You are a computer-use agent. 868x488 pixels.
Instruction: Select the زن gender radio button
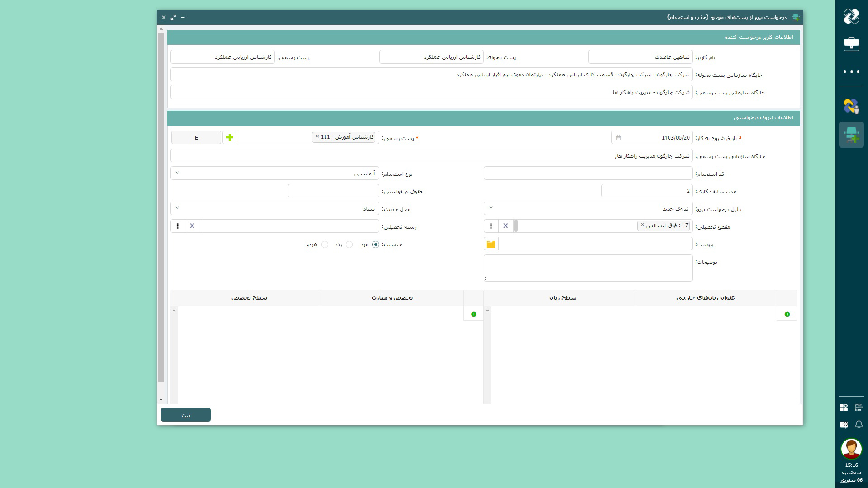[x=349, y=244]
